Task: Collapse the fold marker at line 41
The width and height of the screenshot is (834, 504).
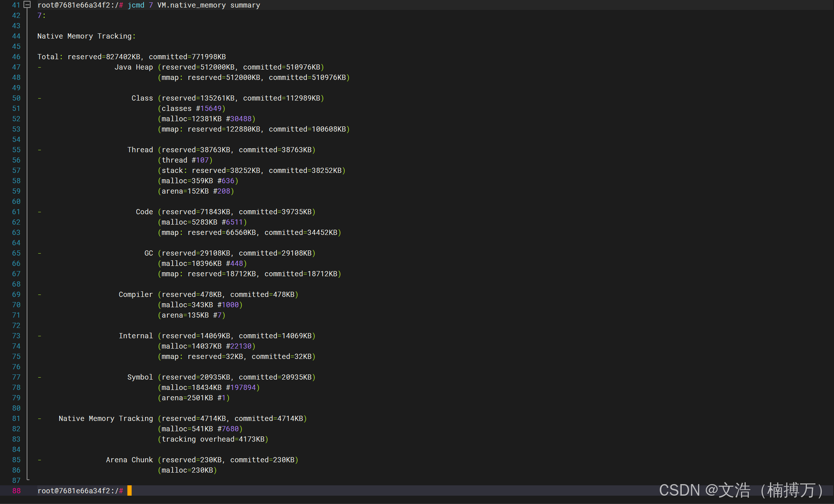Action: (x=27, y=5)
